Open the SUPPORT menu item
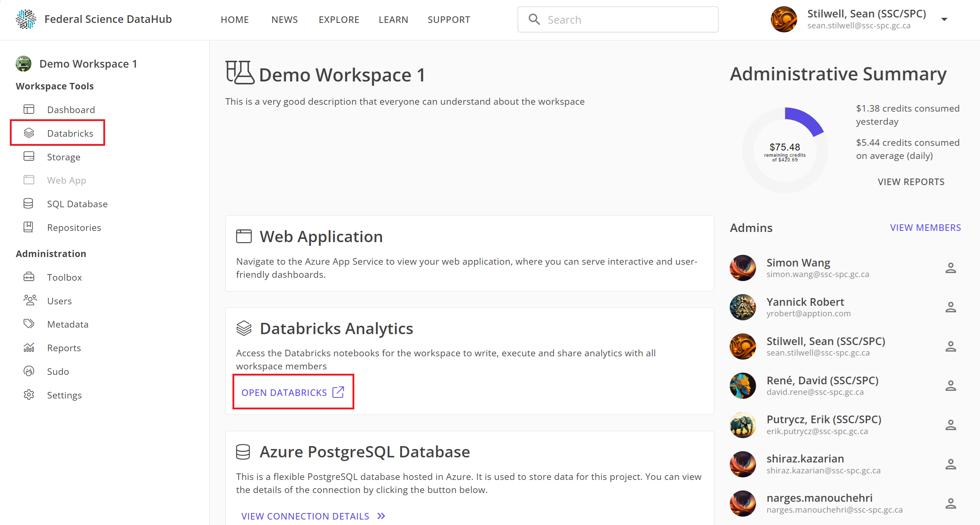The height and width of the screenshot is (525, 980). [x=449, y=19]
